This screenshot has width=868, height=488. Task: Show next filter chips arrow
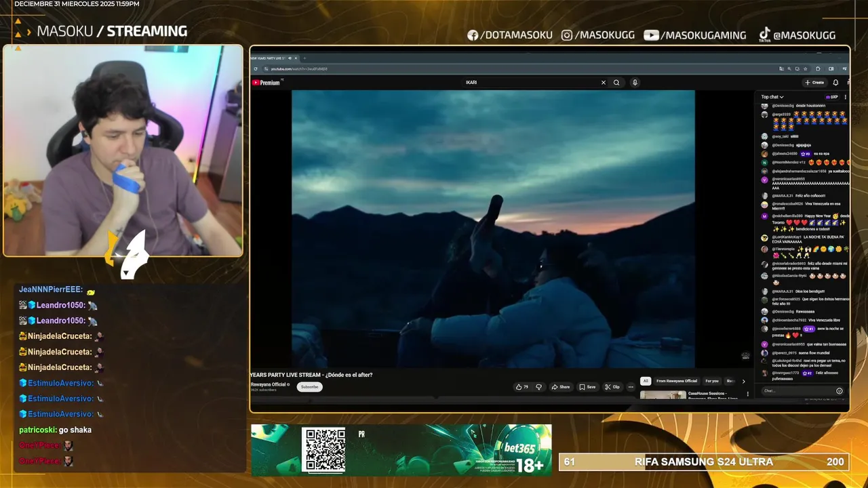coord(743,381)
